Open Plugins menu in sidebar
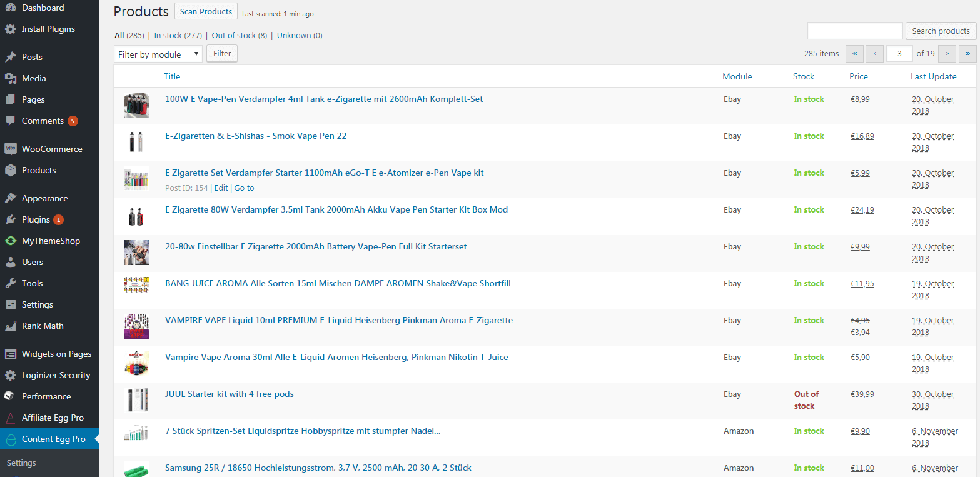This screenshot has width=980, height=477. [x=36, y=219]
